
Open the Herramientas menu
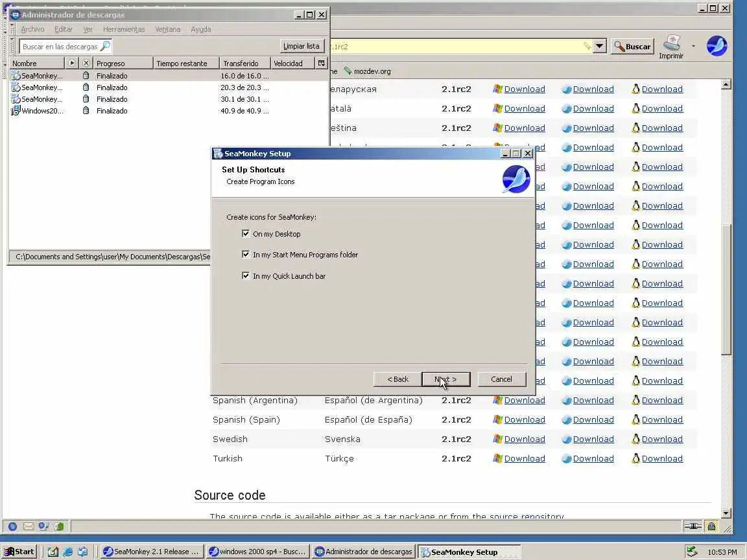[124, 29]
